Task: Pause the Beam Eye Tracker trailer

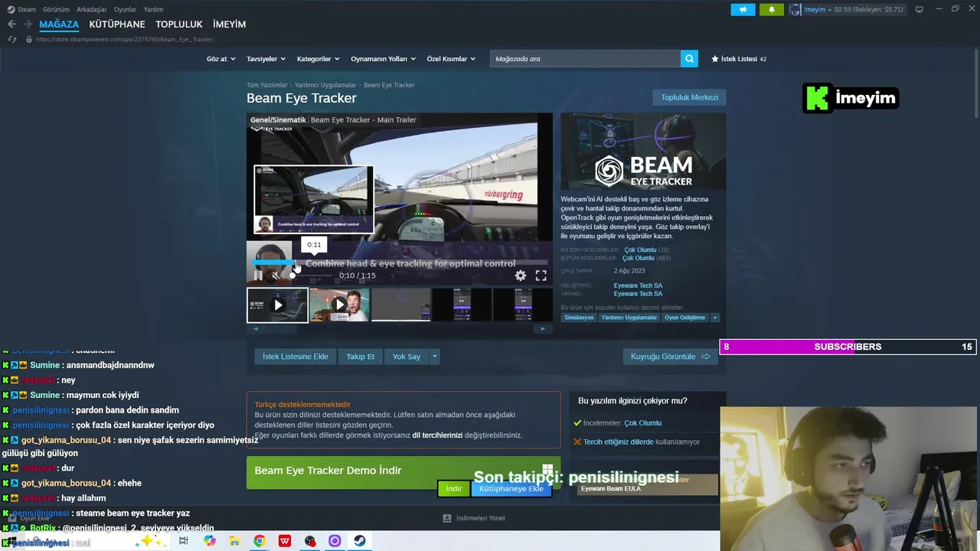Action: tap(258, 275)
